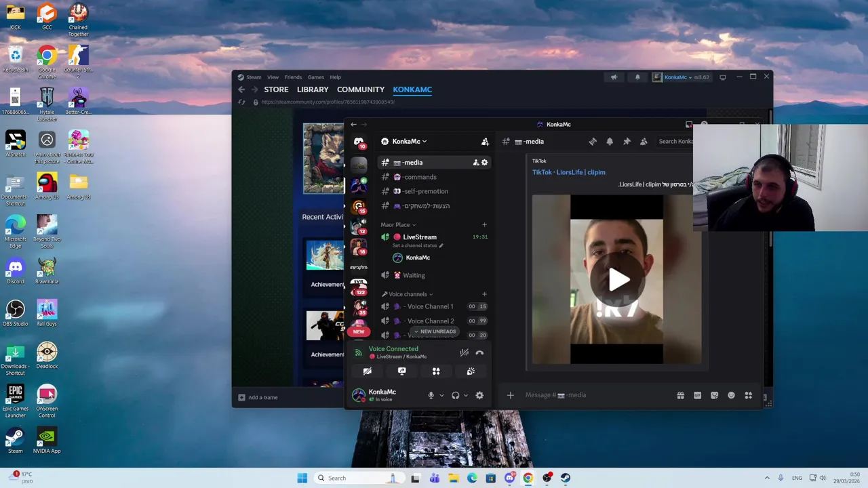Image resolution: width=868 pixels, height=488 pixels.
Task: Click Add a Game in Steam
Action: pos(258,397)
